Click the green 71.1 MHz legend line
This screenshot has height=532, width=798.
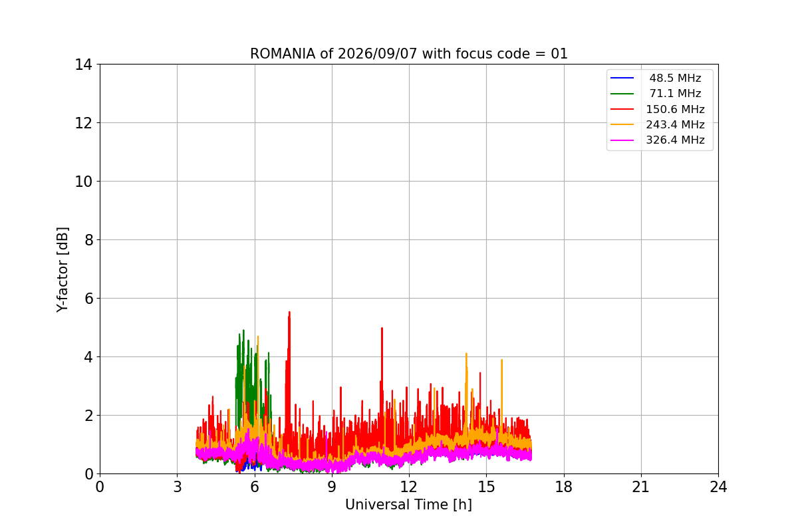[x=622, y=94]
